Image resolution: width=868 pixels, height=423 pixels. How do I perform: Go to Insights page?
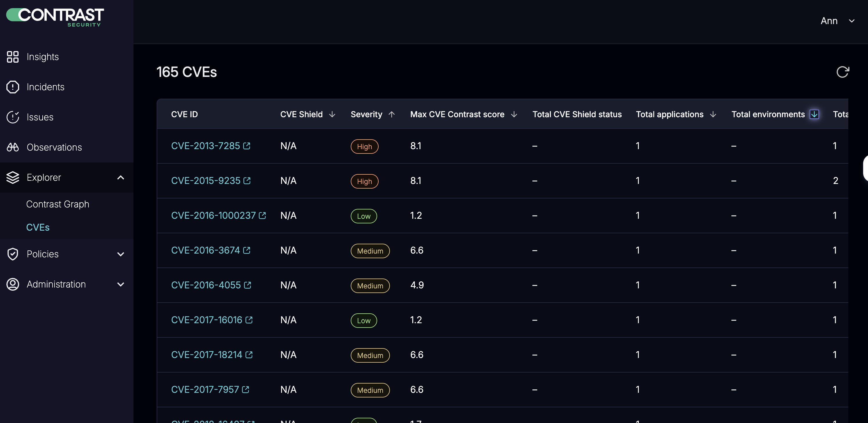click(43, 57)
